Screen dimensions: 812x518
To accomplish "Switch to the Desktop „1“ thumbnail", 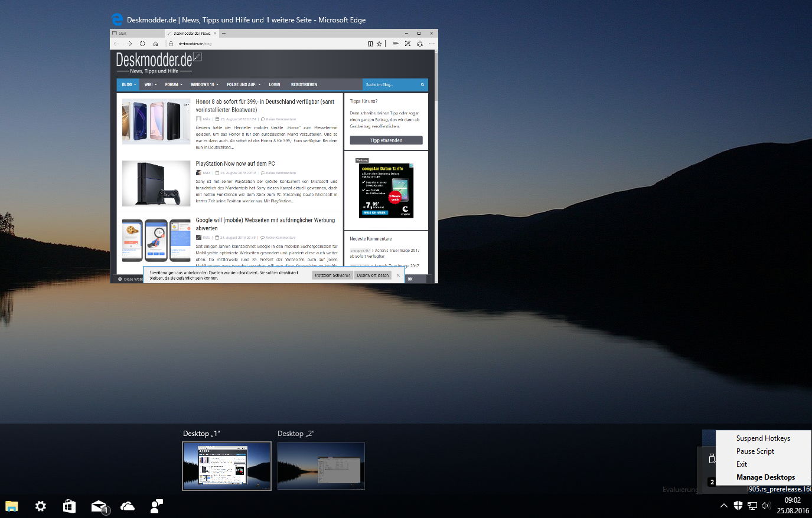I will [x=227, y=466].
